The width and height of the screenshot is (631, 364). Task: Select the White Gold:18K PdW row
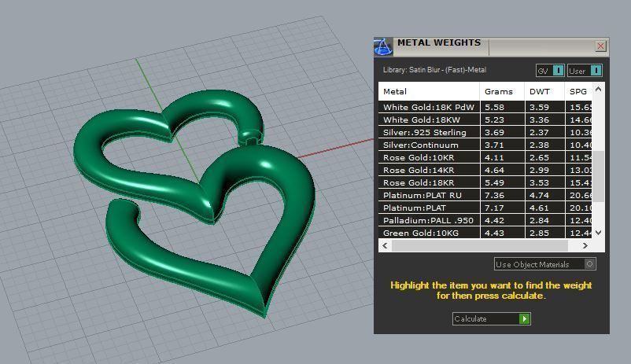coord(485,107)
